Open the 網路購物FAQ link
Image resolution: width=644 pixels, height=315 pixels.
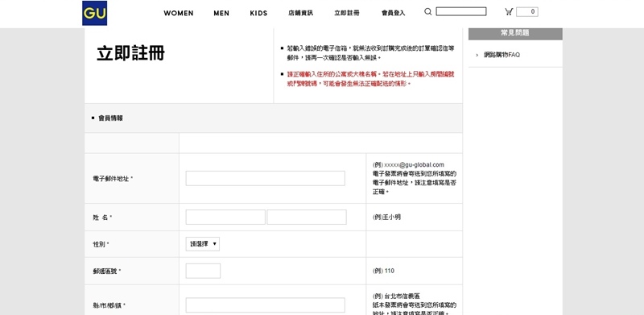(x=502, y=55)
